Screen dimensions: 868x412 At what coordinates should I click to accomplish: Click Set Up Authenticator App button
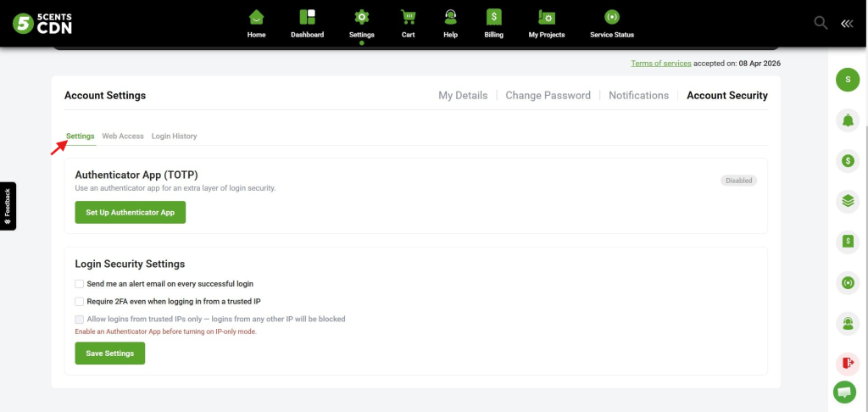point(130,213)
